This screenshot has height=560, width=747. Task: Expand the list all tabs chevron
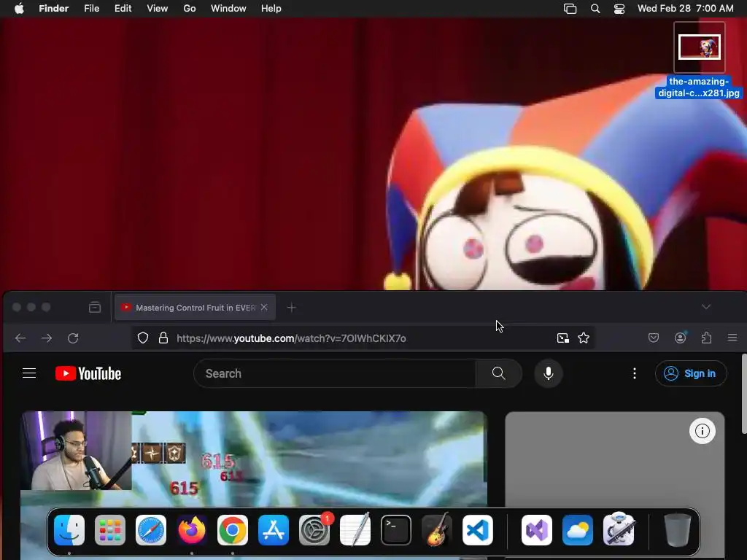706,307
